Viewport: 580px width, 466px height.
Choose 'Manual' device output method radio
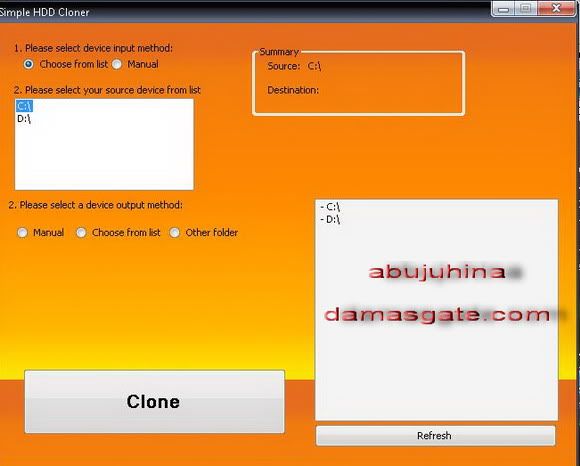(23, 233)
